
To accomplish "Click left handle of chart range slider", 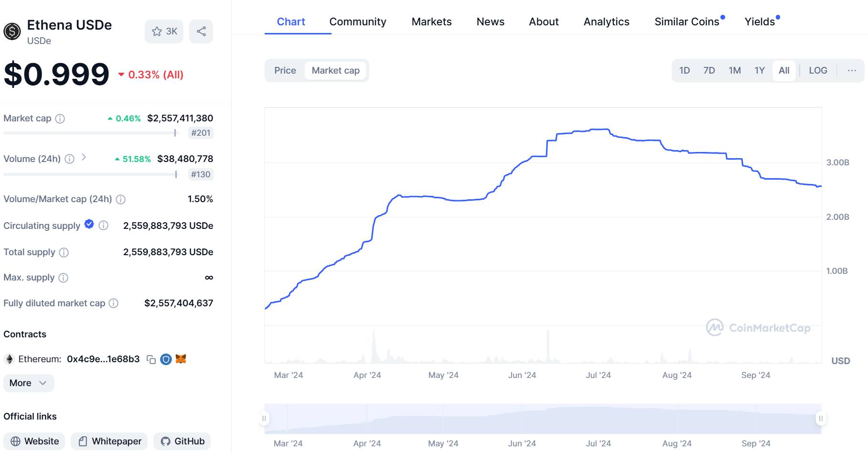I will pyautogui.click(x=264, y=419).
